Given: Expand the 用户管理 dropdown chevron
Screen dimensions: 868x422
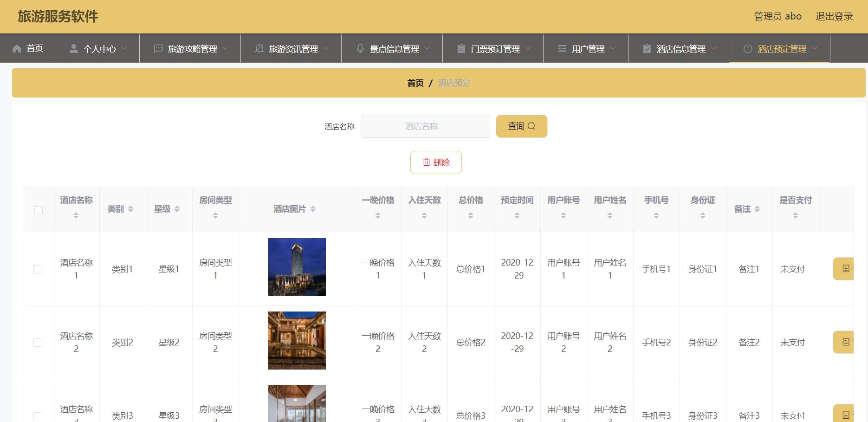Looking at the screenshot, I should 613,48.
